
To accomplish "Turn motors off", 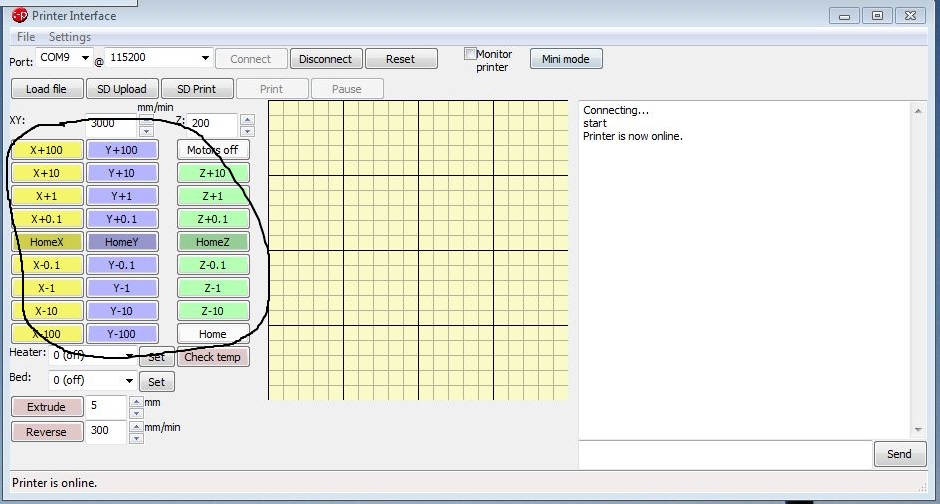I will coord(213,150).
